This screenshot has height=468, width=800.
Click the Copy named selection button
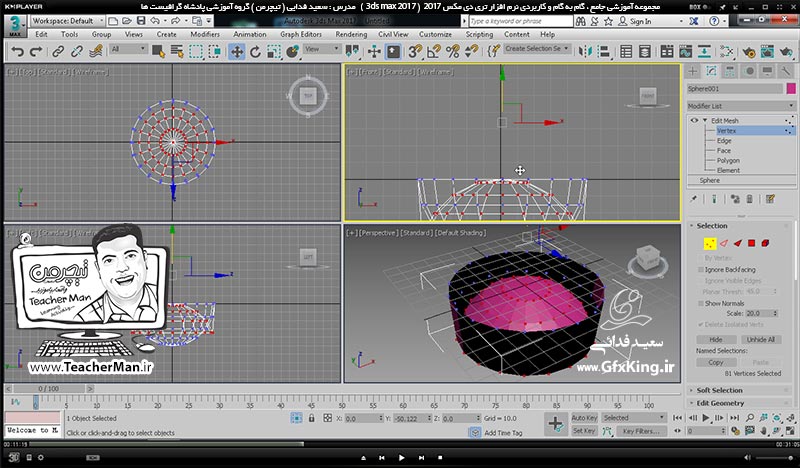point(716,362)
